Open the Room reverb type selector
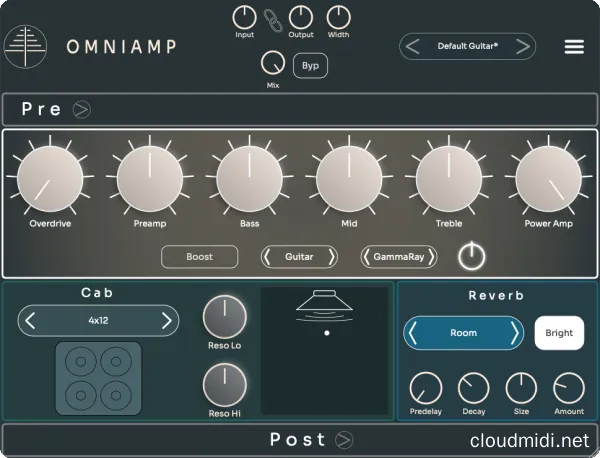 464,333
